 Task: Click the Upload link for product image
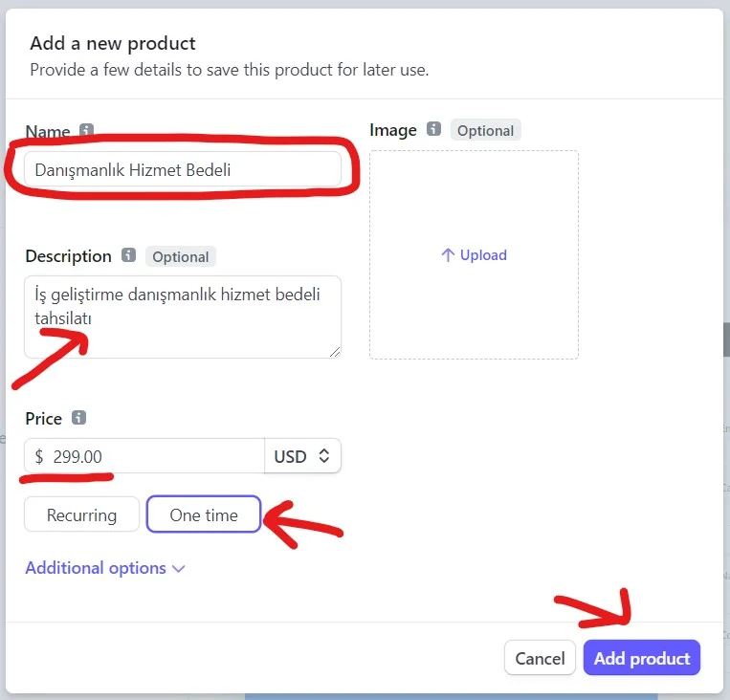click(x=482, y=255)
